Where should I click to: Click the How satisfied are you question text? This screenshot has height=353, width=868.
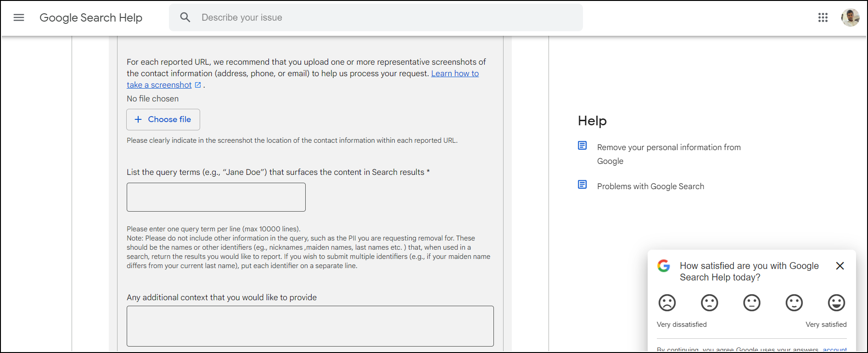tap(749, 271)
